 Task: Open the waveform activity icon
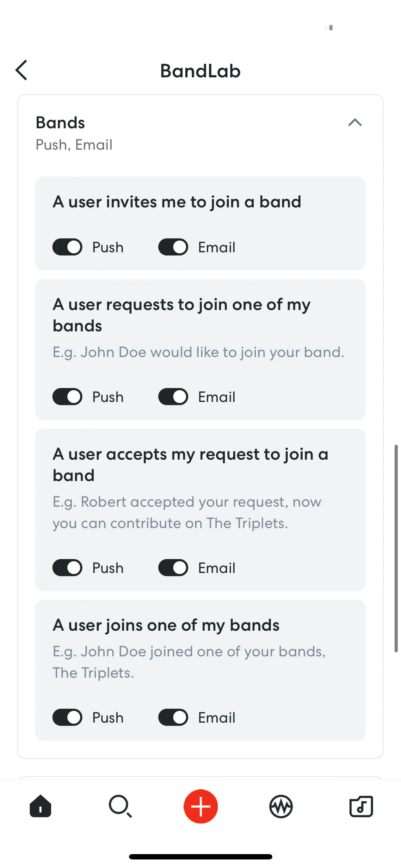[x=281, y=806]
